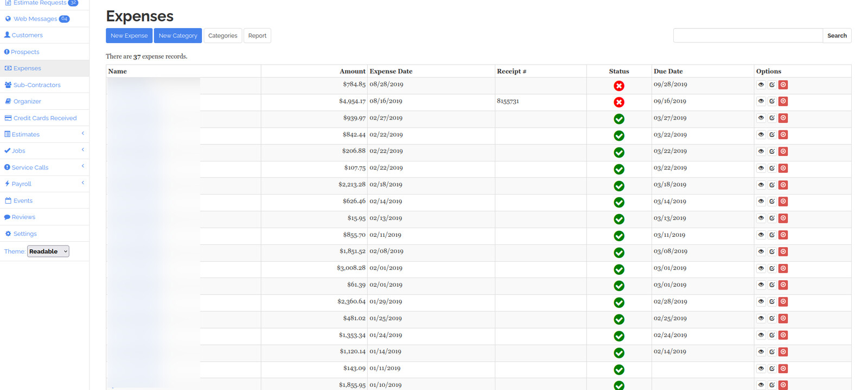The height and width of the screenshot is (390, 868).
Task: Open the Theme dropdown set to Readable
Action: click(x=48, y=251)
